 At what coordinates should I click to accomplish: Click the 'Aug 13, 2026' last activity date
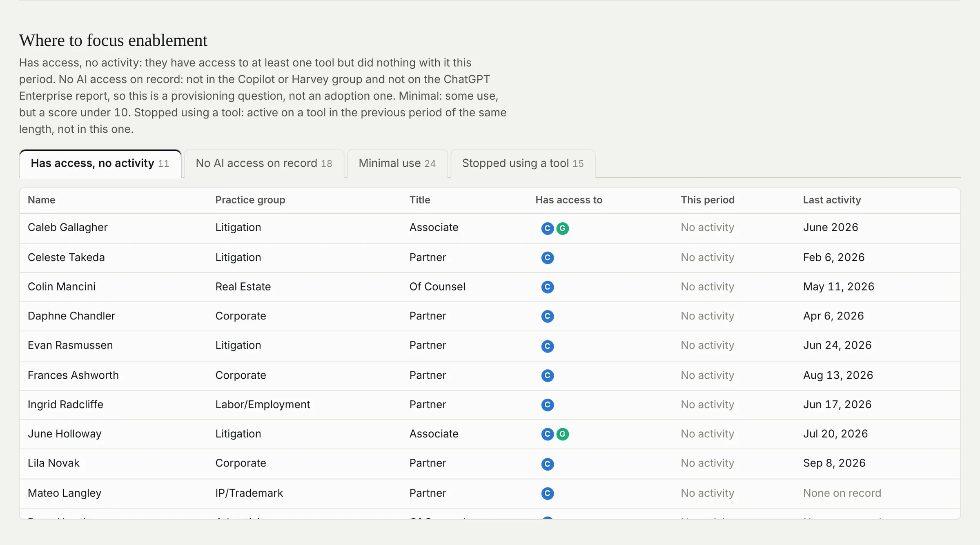click(838, 375)
